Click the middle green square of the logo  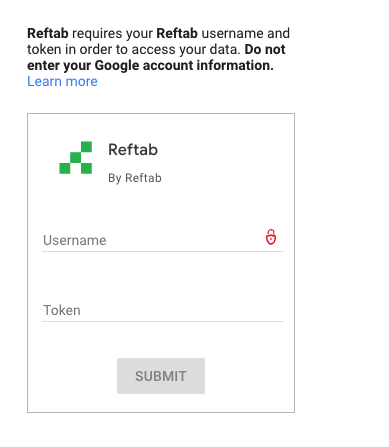click(x=76, y=158)
